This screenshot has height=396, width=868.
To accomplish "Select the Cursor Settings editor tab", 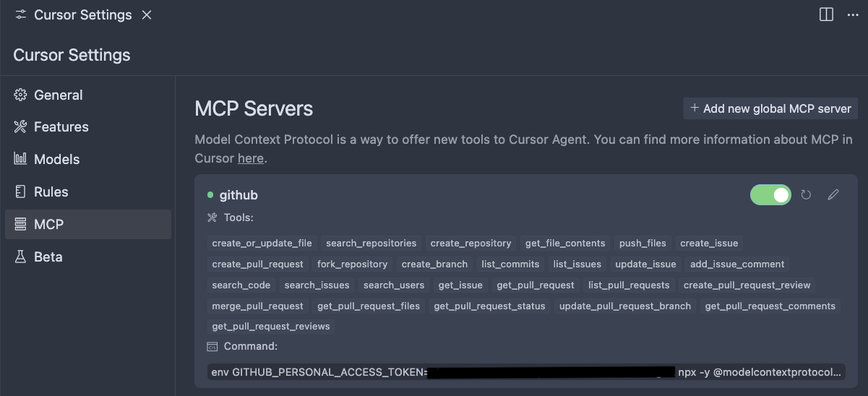I will [82, 14].
